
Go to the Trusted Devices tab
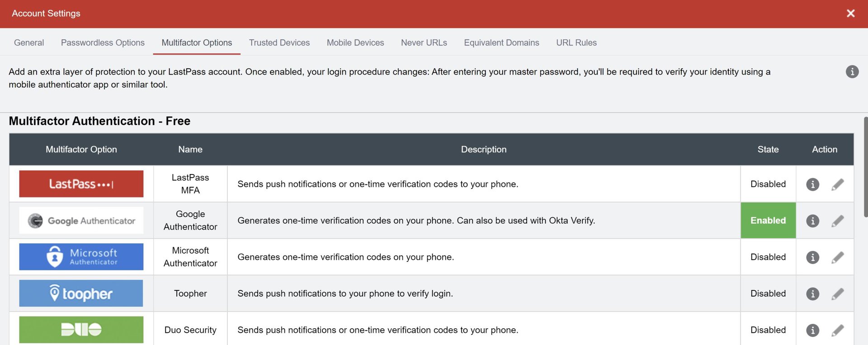(x=279, y=43)
